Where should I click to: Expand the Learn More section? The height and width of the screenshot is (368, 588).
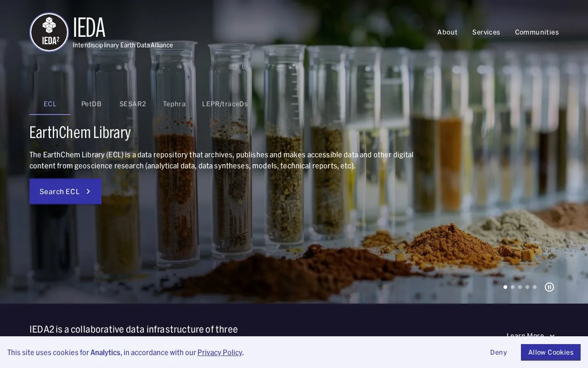click(531, 335)
